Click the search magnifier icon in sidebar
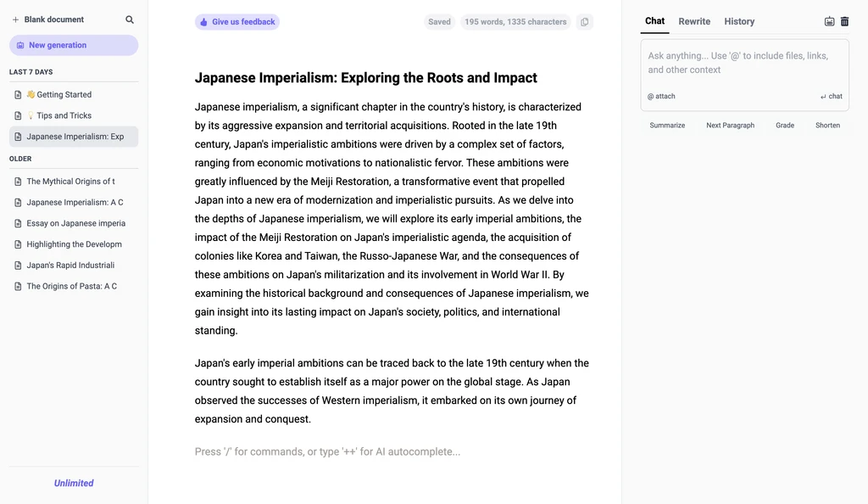The height and width of the screenshot is (504, 868). pos(130,20)
